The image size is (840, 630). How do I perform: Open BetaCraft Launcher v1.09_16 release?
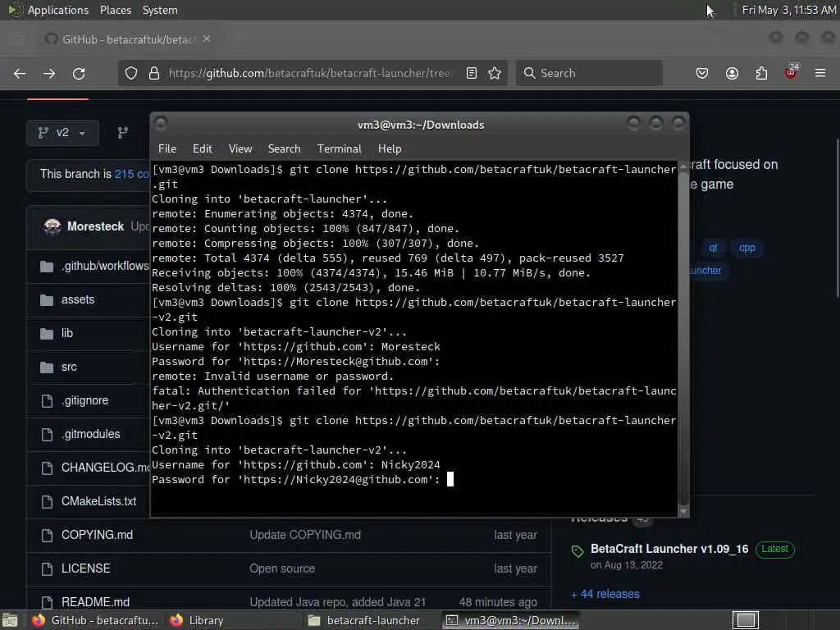coord(669,549)
